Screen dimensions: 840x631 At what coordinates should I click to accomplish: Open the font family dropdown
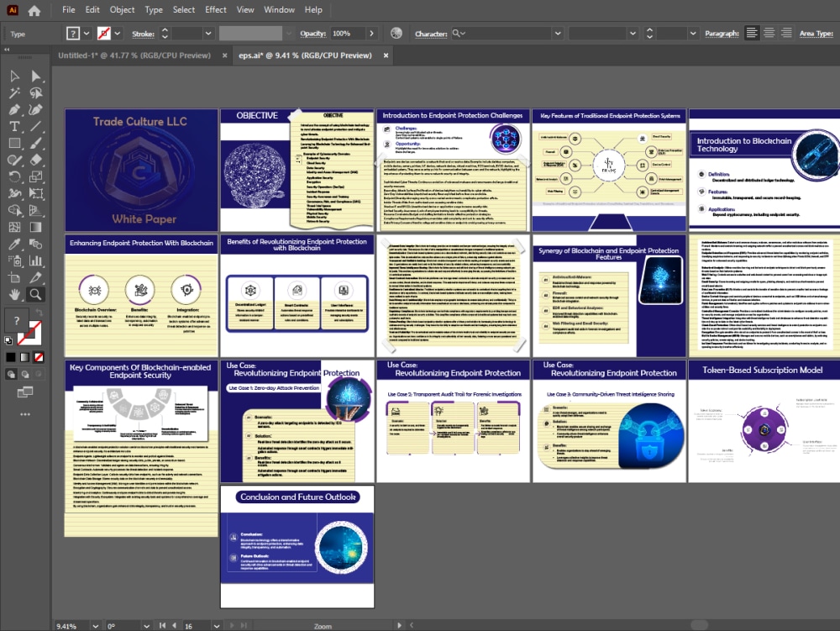[558, 34]
